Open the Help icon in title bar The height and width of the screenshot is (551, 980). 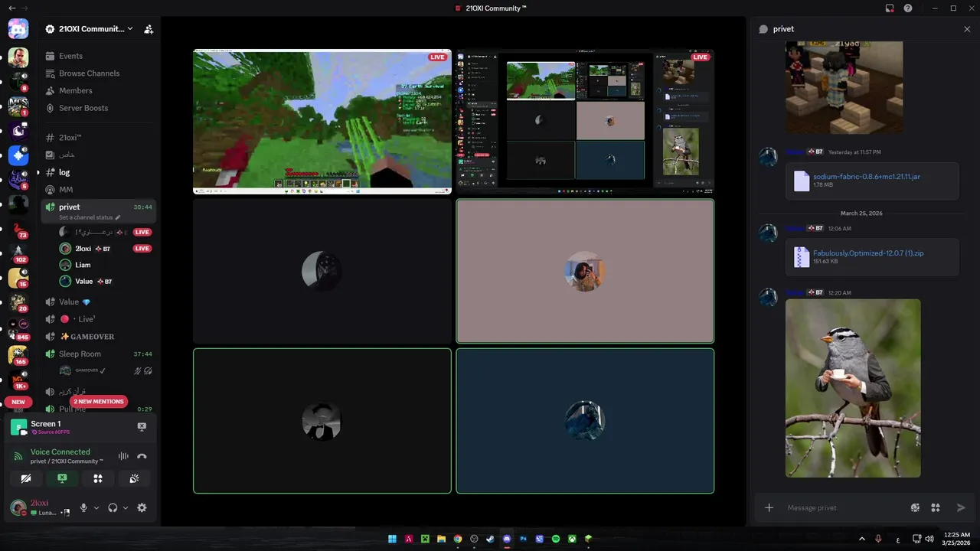point(908,8)
